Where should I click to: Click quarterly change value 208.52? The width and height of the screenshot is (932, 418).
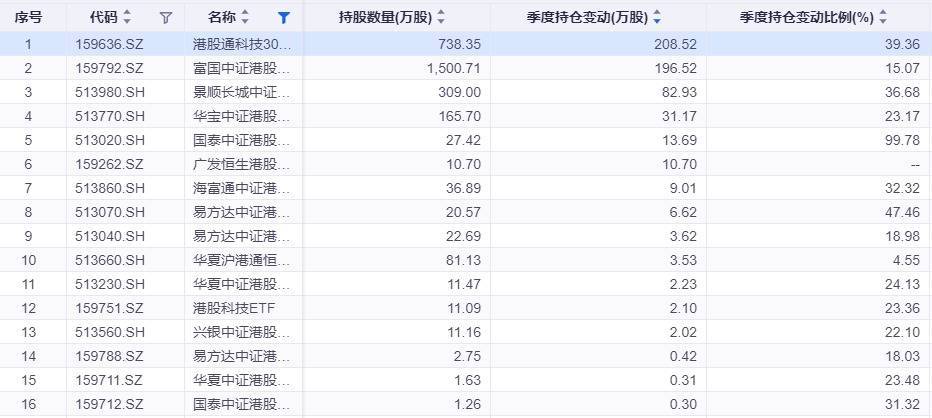[x=677, y=44]
